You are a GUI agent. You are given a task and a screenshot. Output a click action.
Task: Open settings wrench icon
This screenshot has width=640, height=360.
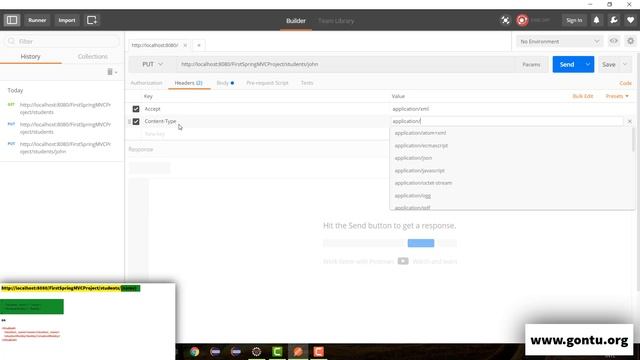click(613, 20)
